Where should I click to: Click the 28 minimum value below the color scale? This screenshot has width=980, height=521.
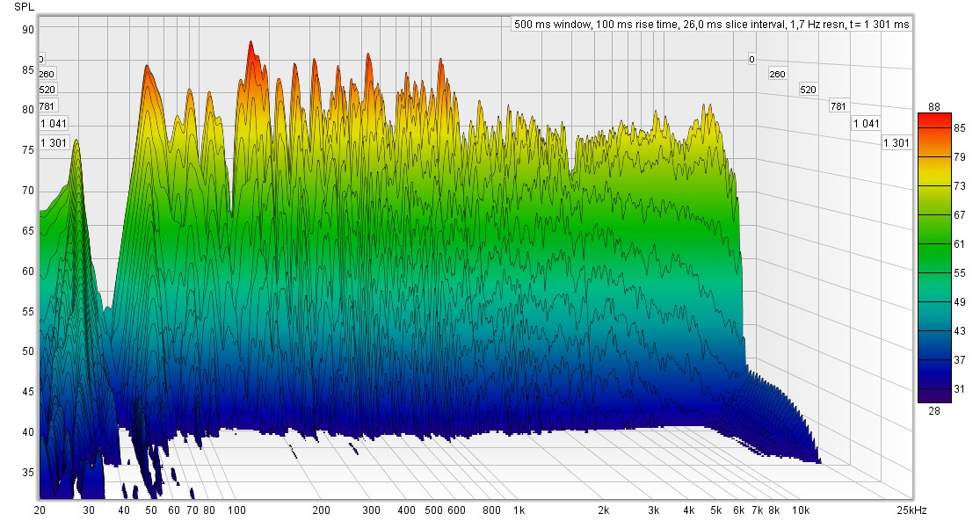click(934, 410)
